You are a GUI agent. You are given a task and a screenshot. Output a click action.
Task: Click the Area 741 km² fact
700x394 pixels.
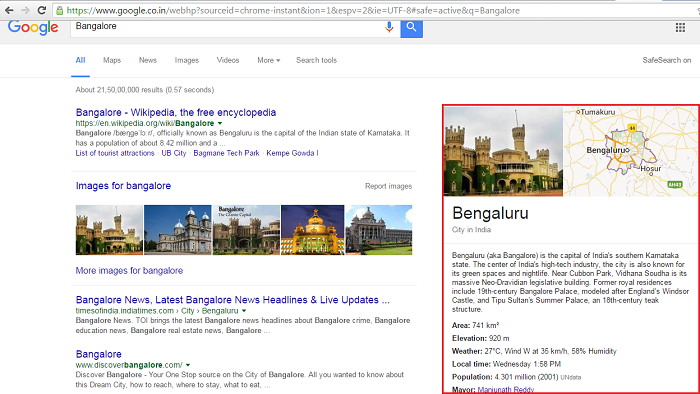tap(475, 325)
